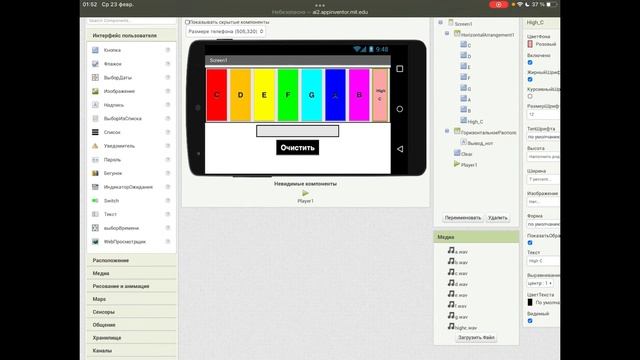640x360 pixels.
Task: Collapse the Screen1 tree node
Action: click(440, 22)
